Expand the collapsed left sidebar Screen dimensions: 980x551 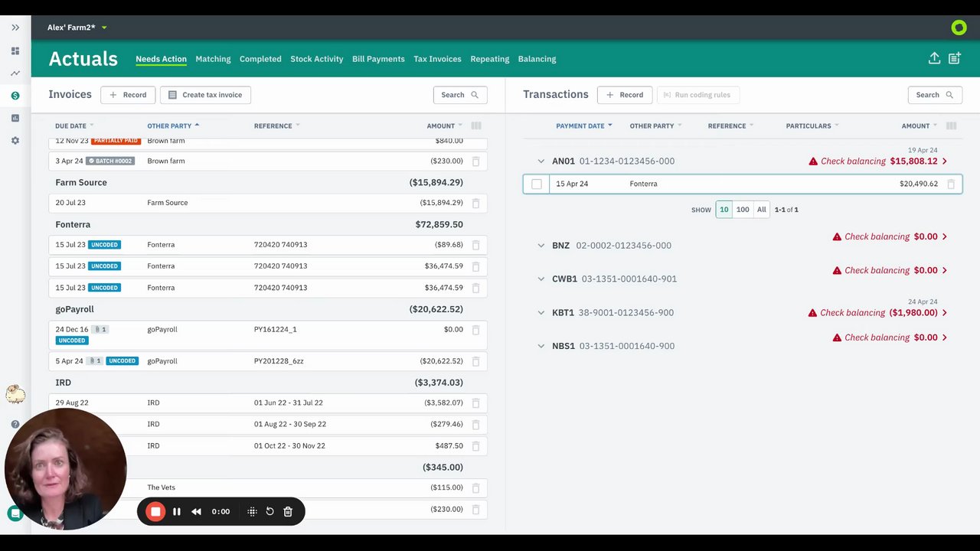(15, 28)
